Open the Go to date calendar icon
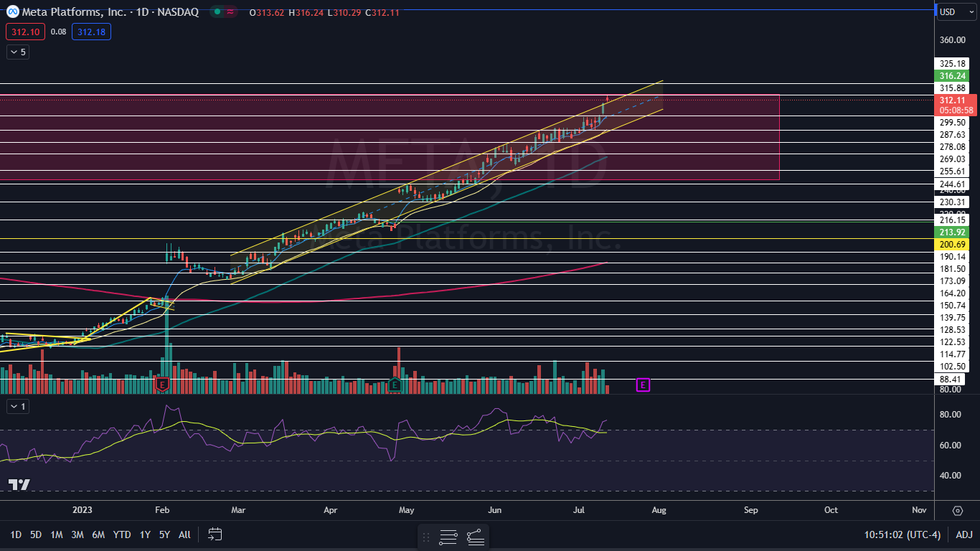 [x=215, y=534]
